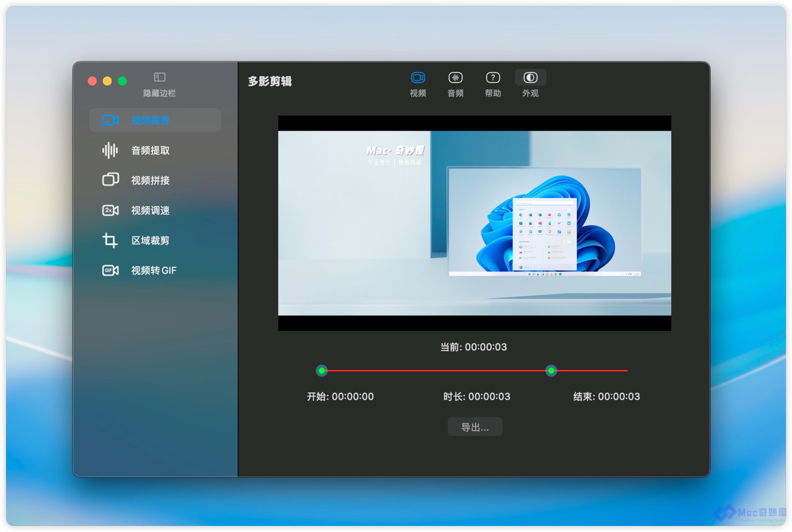Switch to the 视频 toolbar tab

coord(418,78)
